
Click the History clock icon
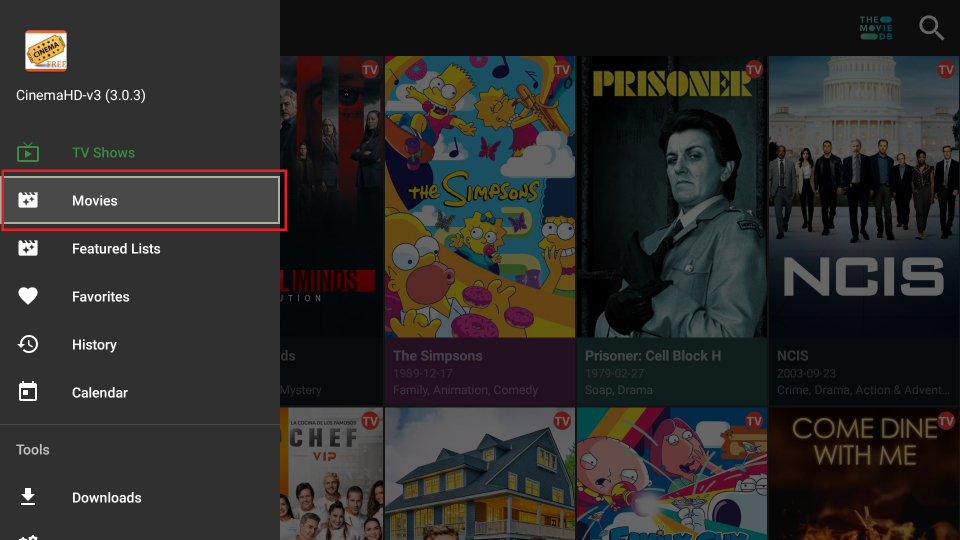point(28,344)
